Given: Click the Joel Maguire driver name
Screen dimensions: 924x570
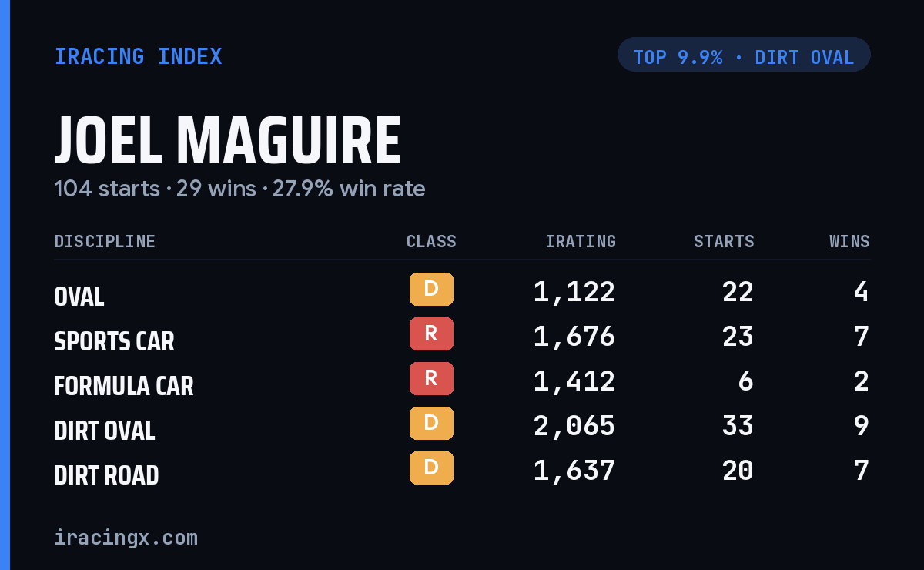Looking at the screenshot, I should [228, 141].
